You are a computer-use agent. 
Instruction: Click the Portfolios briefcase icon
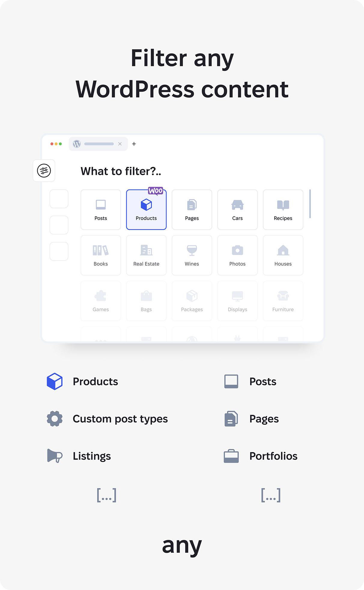click(231, 456)
